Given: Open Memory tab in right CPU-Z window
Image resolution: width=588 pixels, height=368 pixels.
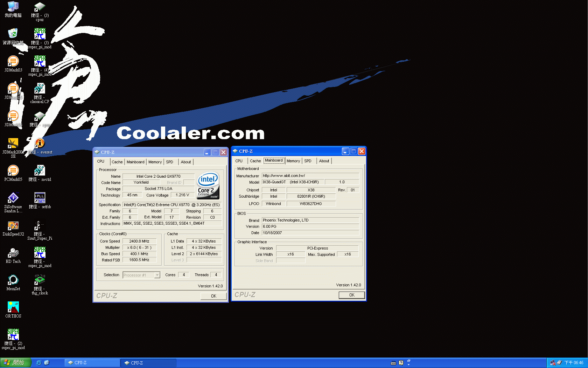Looking at the screenshot, I should (293, 161).
